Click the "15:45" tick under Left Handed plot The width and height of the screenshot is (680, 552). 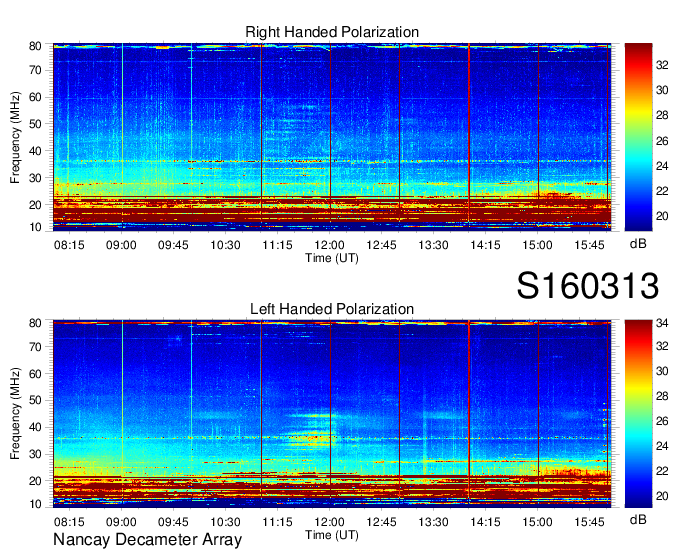coord(589,522)
